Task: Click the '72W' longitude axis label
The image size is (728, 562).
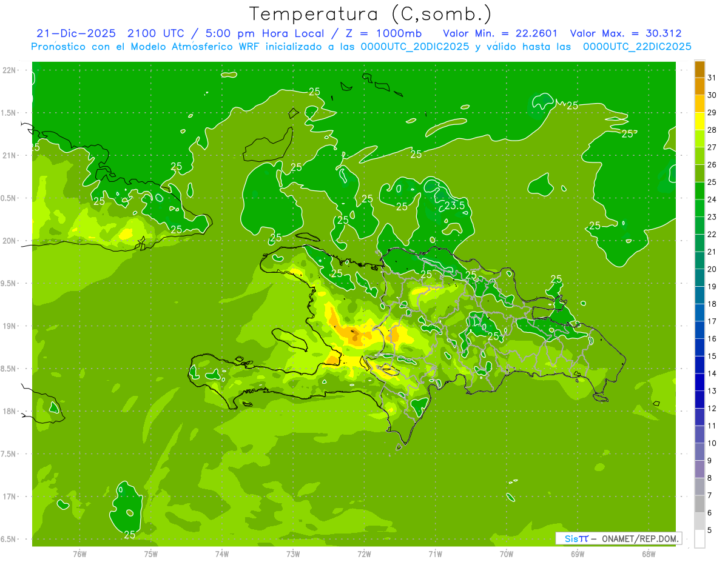Action: (x=364, y=554)
